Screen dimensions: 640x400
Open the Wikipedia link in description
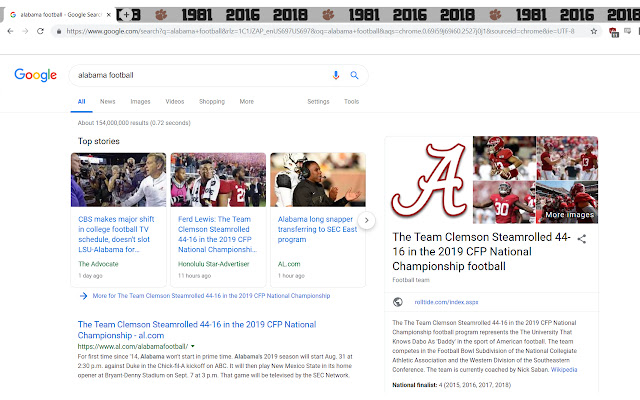click(564, 370)
